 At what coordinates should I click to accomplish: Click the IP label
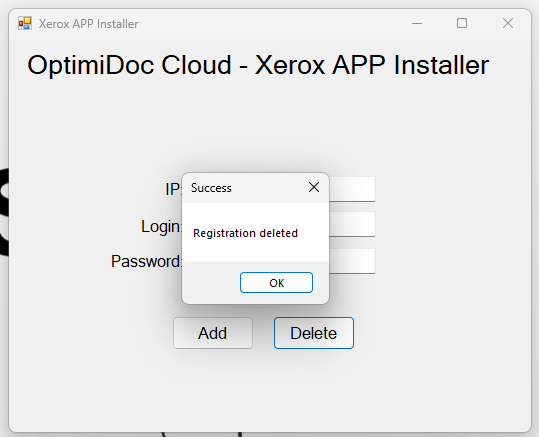173,189
